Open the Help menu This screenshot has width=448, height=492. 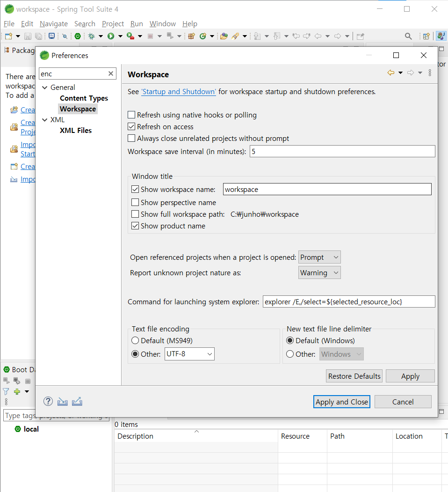(x=190, y=24)
